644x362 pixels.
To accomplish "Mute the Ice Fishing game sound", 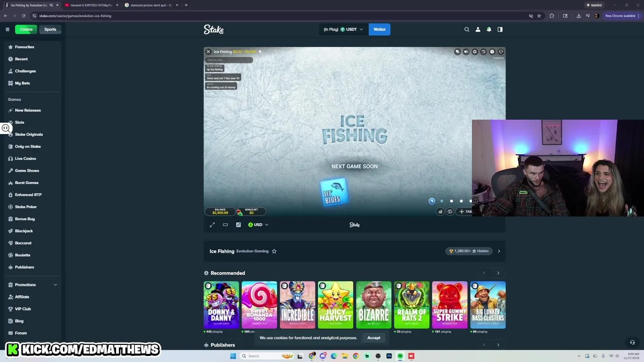I will pyautogui.click(x=466, y=52).
